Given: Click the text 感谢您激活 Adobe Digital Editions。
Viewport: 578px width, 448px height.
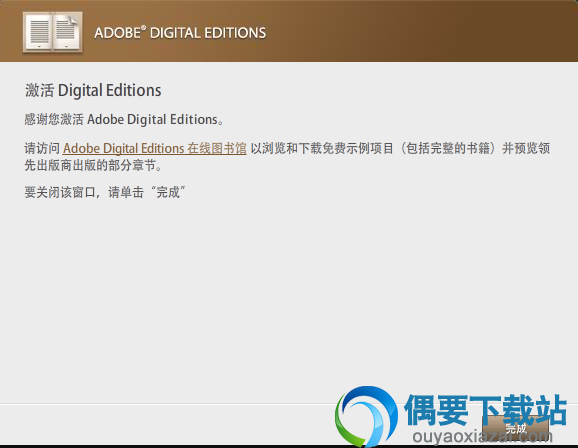Looking at the screenshot, I should 124,119.
